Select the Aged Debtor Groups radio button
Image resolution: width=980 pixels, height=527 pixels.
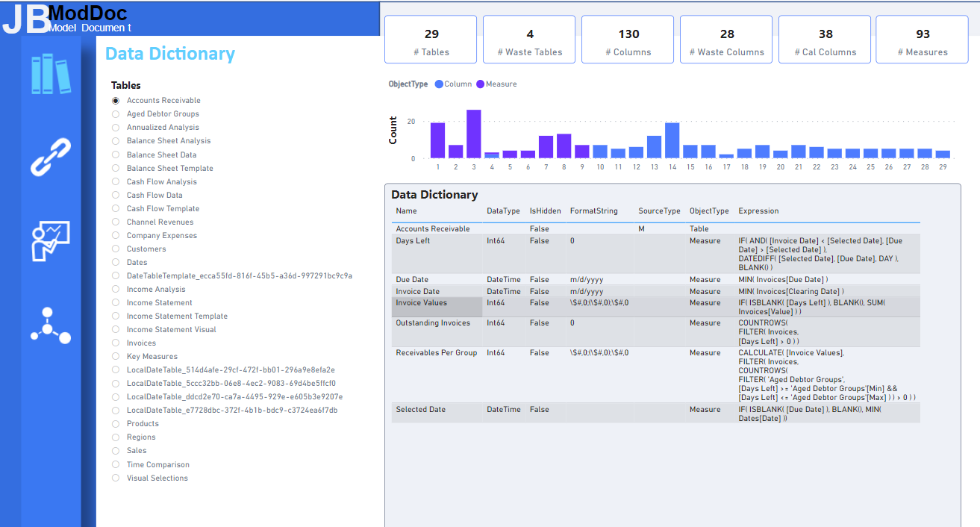click(116, 114)
